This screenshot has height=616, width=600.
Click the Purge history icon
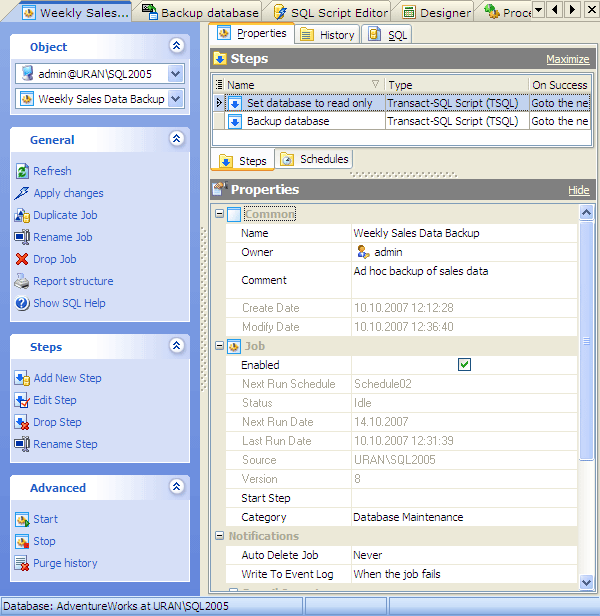pos(23,563)
